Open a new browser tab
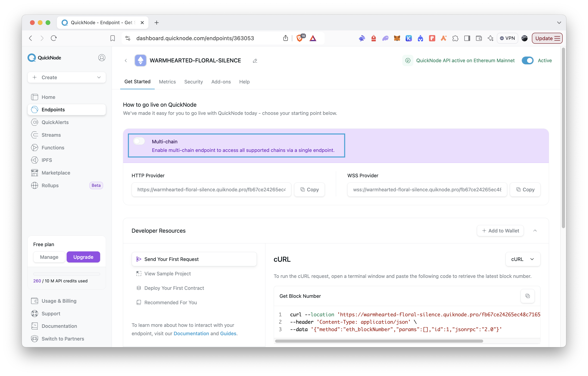The height and width of the screenshot is (376, 588). point(156,22)
